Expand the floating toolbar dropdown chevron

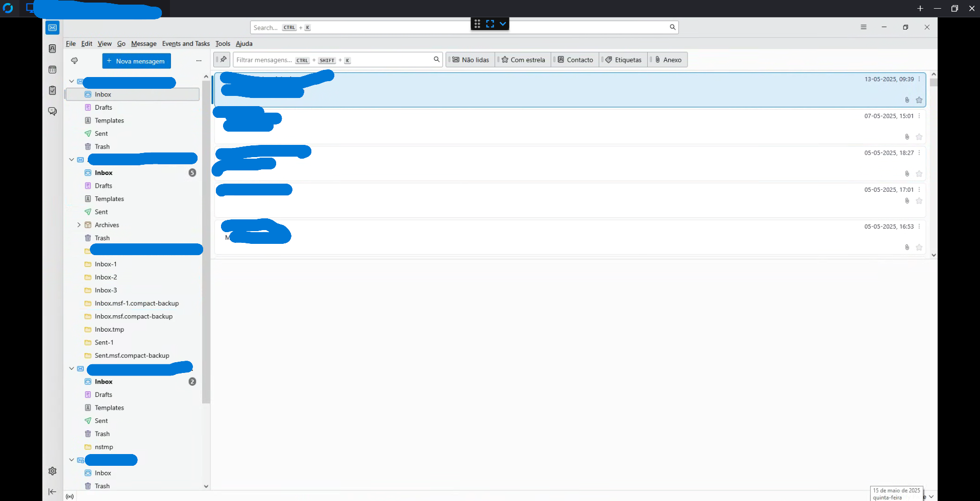pos(503,23)
